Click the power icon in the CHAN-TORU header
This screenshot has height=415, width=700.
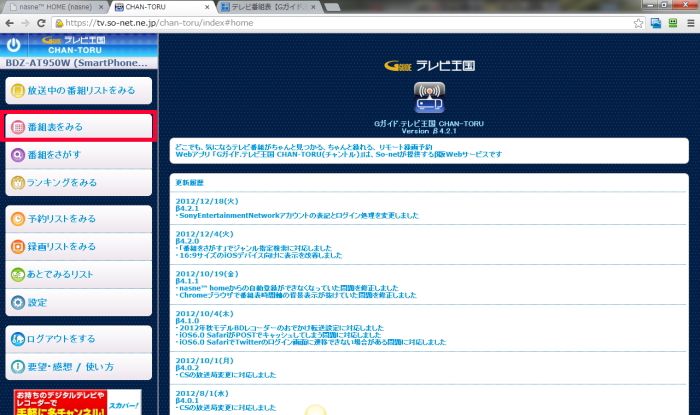tap(13, 45)
